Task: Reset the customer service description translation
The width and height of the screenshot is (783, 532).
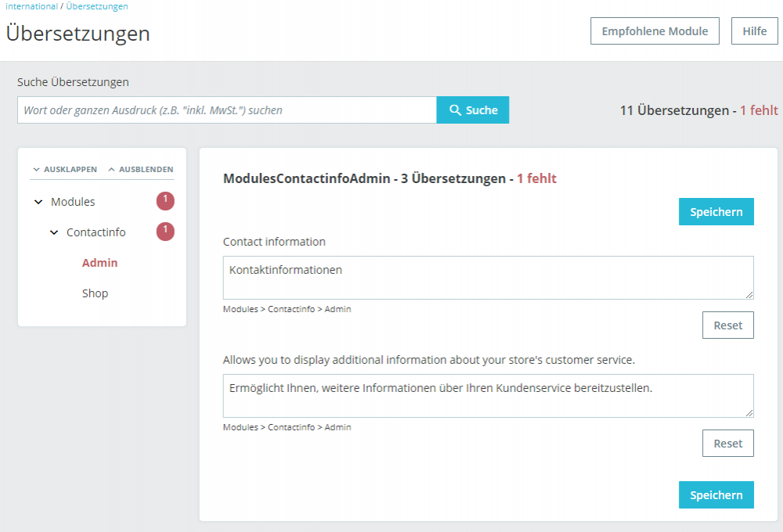Action: coord(727,443)
